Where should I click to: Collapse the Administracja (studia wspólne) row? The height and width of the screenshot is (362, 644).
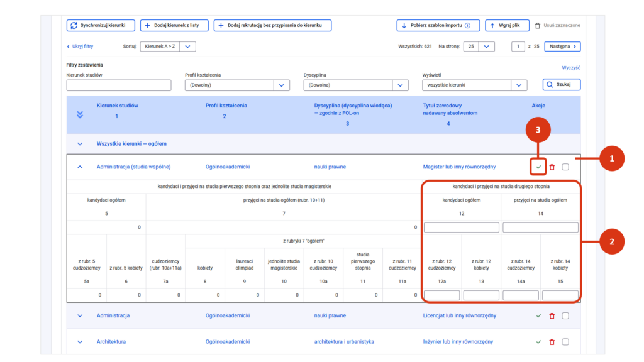80,167
